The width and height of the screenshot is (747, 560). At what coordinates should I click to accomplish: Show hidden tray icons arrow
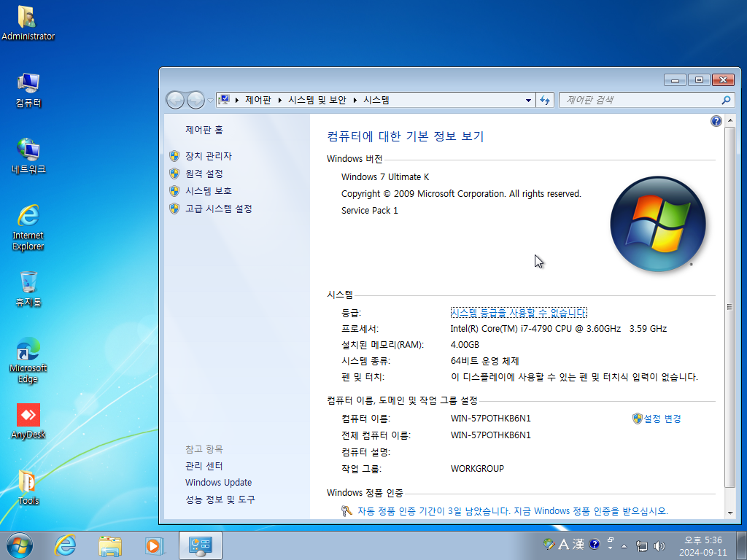tap(624, 546)
